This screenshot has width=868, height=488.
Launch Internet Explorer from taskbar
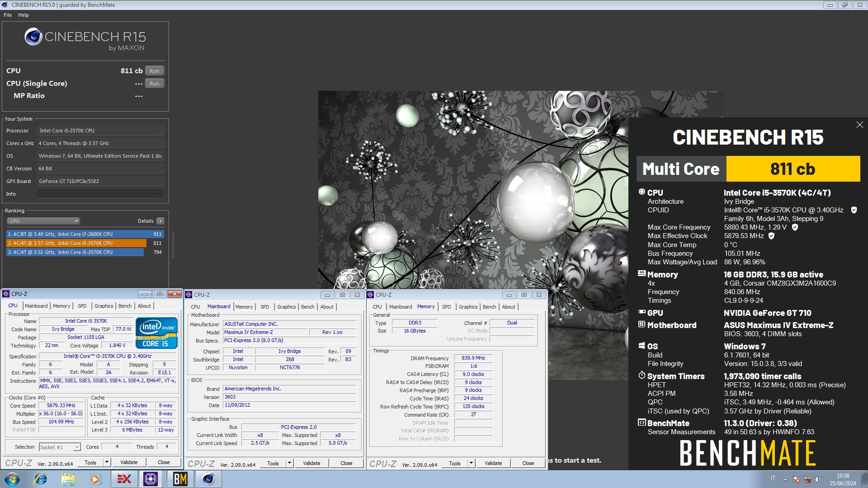click(x=41, y=479)
